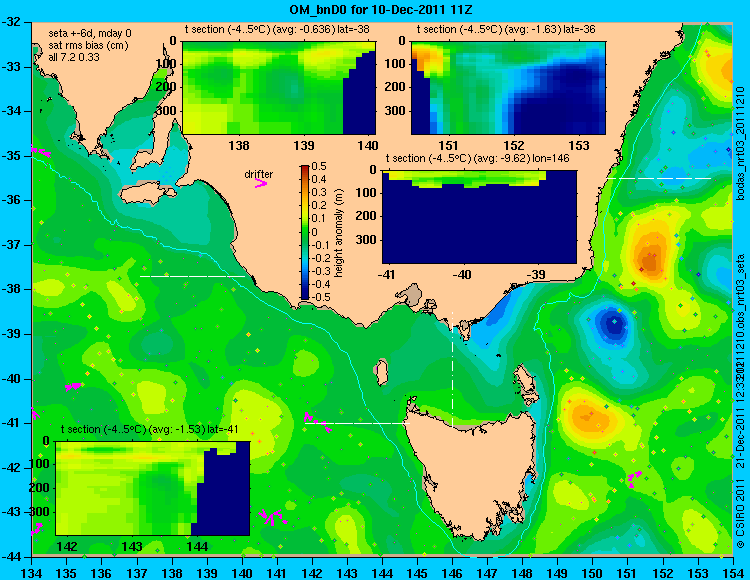Click the magenta drifter arrows near 142E 41S
Viewport: 750px width, 580px height.
pos(318,422)
